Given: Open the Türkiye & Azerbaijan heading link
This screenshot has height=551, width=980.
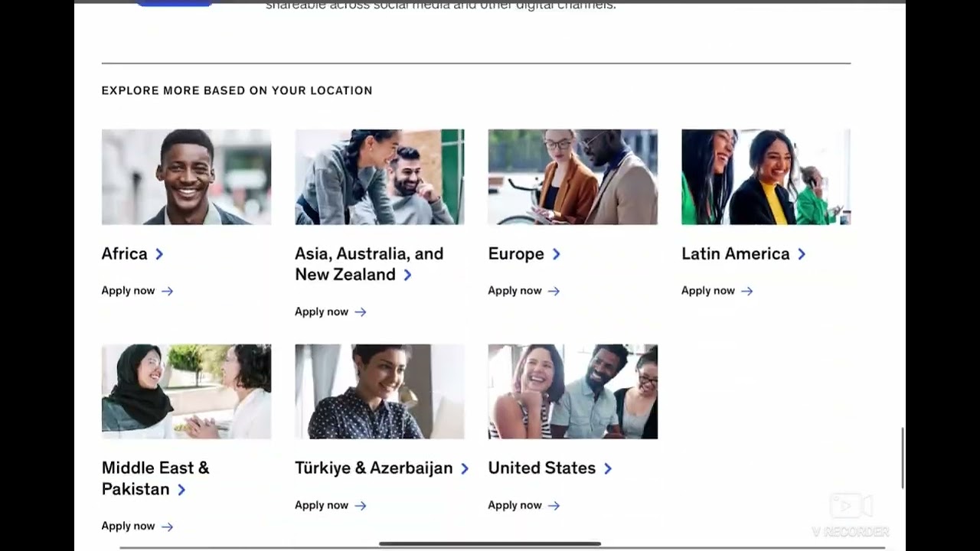Looking at the screenshot, I should [x=374, y=468].
